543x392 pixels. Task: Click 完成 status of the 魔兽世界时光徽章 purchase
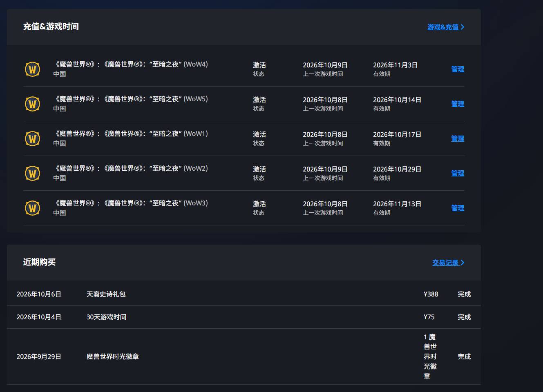tap(464, 356)
